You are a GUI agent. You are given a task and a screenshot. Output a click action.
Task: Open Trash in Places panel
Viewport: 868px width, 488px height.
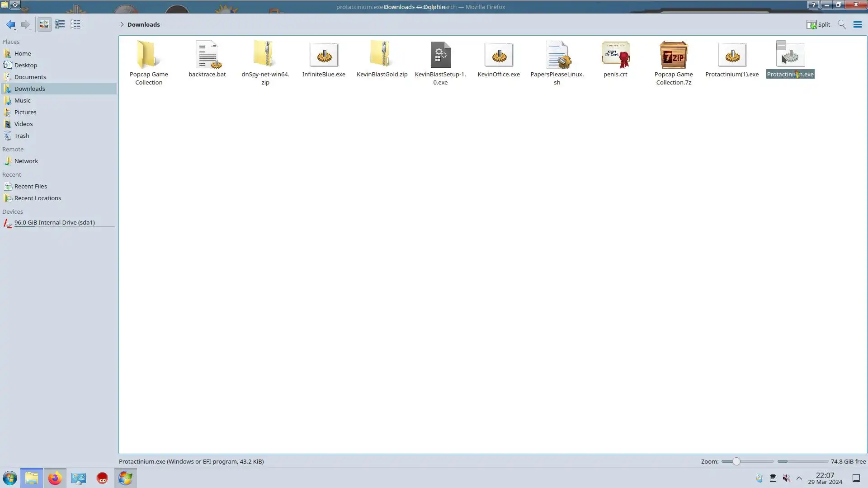click(x=22, y=136)
